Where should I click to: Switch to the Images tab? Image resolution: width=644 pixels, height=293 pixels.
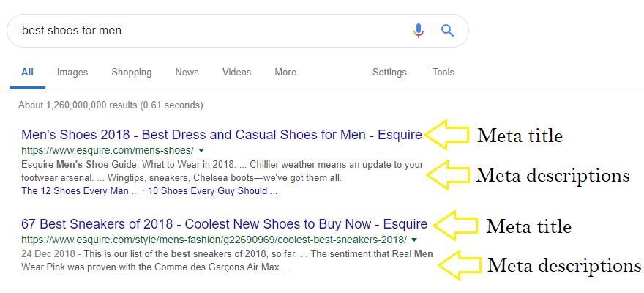click(72, 73)
